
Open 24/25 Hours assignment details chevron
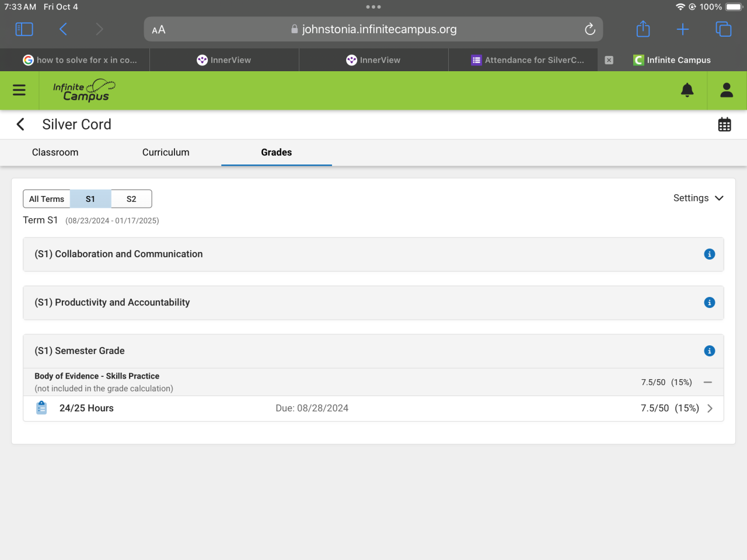710,408
